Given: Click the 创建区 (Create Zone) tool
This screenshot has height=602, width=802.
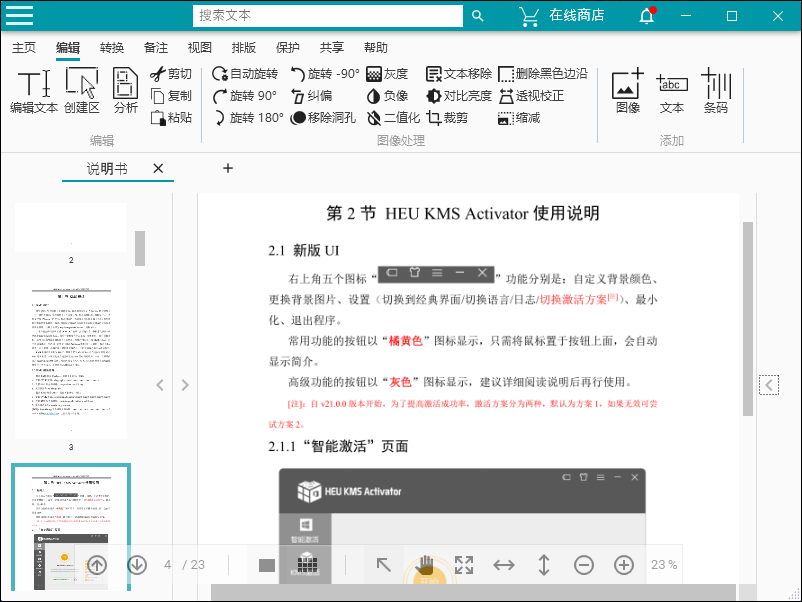Looking at the screenshot, I should click(81, 91).
